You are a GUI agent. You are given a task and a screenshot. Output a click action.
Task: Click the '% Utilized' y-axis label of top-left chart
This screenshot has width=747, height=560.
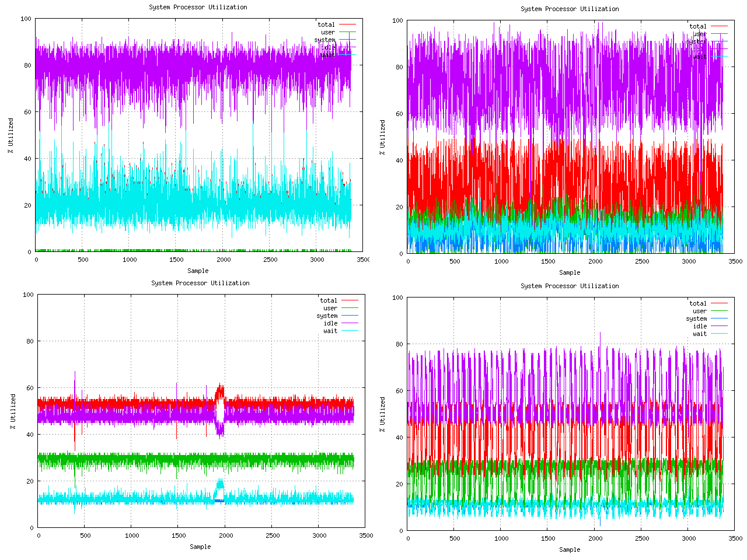(x=11, y=135)
